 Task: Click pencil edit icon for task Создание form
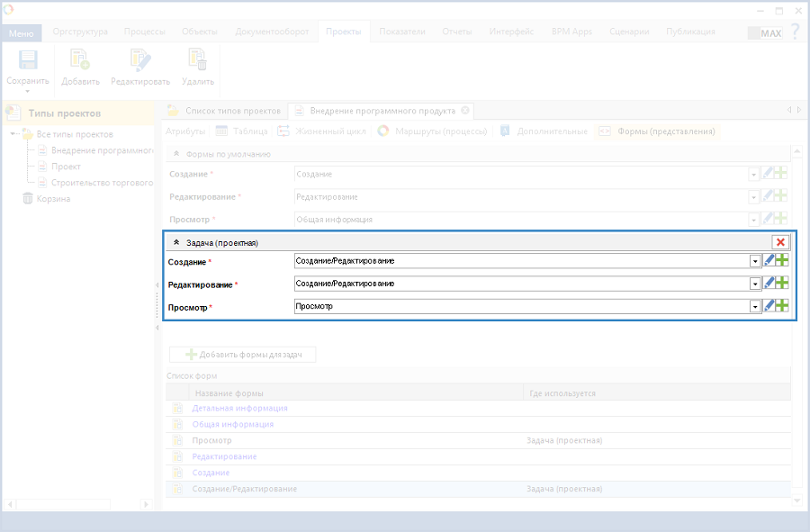click(x=768, y=261)
